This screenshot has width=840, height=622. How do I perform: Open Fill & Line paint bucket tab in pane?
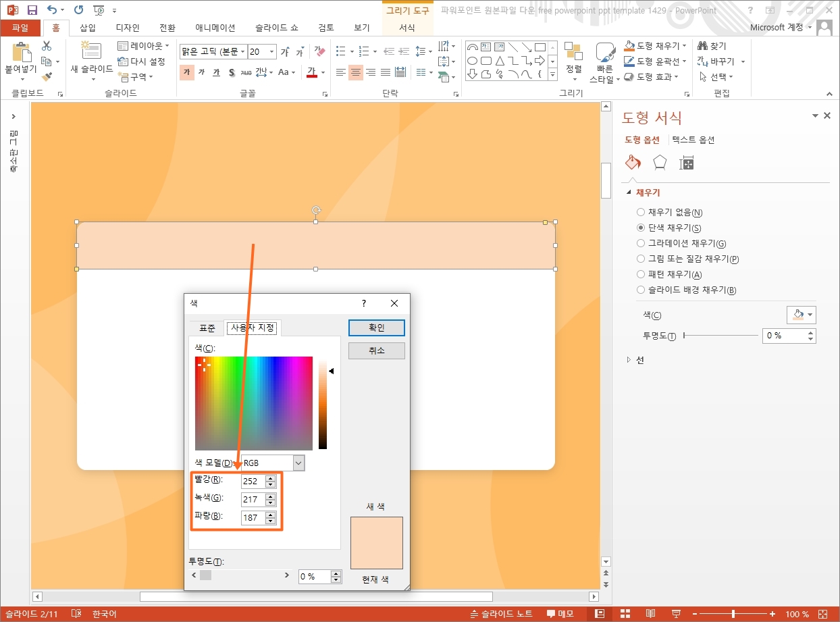633,163
